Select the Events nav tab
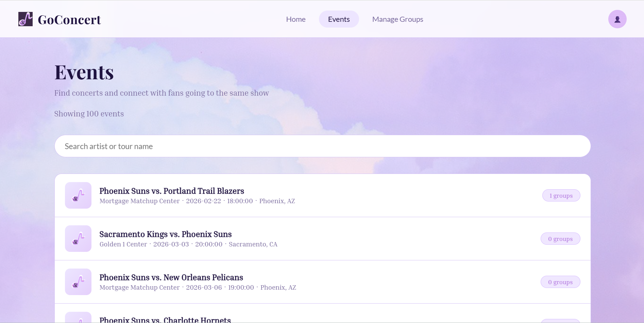 (339, 19)
